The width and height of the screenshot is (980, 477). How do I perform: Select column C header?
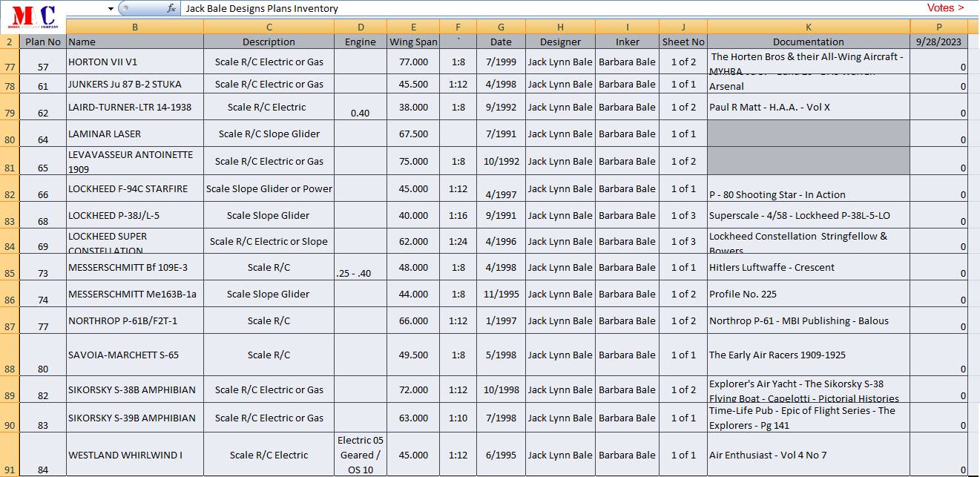(269, 27)
